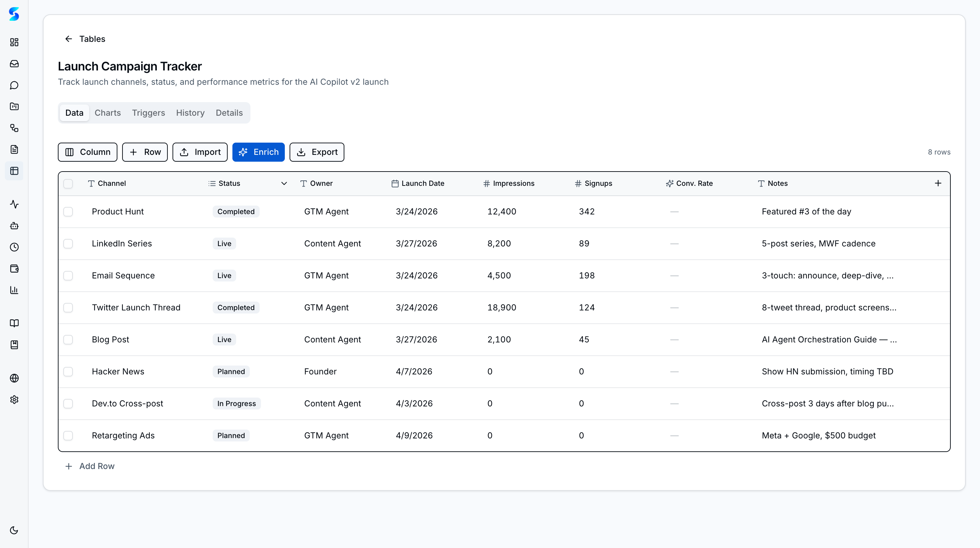980x548 pixels.
Task: Click Add Row below the table
Action: coord(90,466)
